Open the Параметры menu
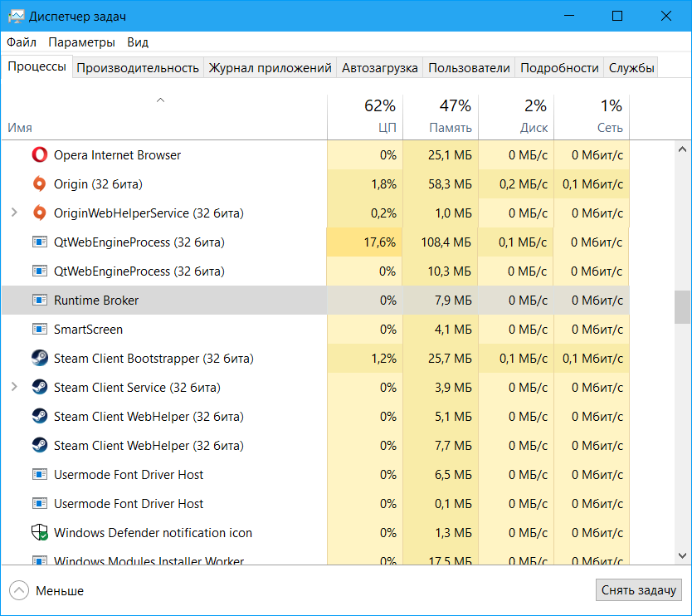Viewport: 692px width, 616px height. [x=81, y=42]
